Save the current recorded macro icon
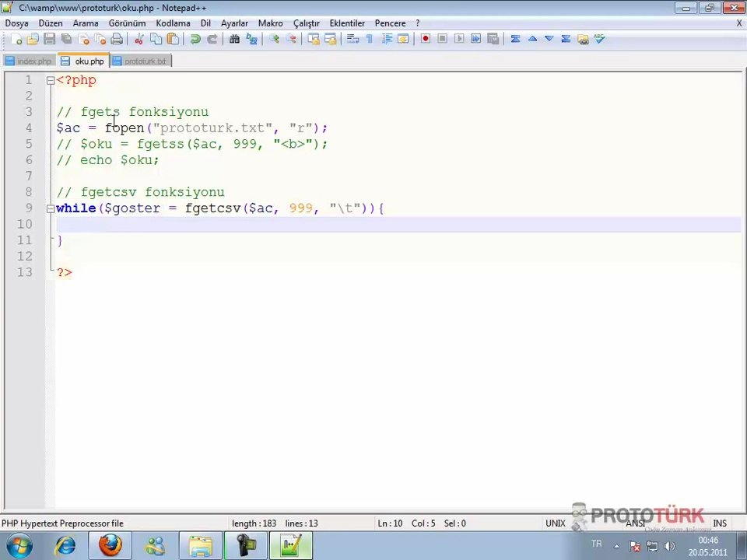747x560 pixels. 493,39
